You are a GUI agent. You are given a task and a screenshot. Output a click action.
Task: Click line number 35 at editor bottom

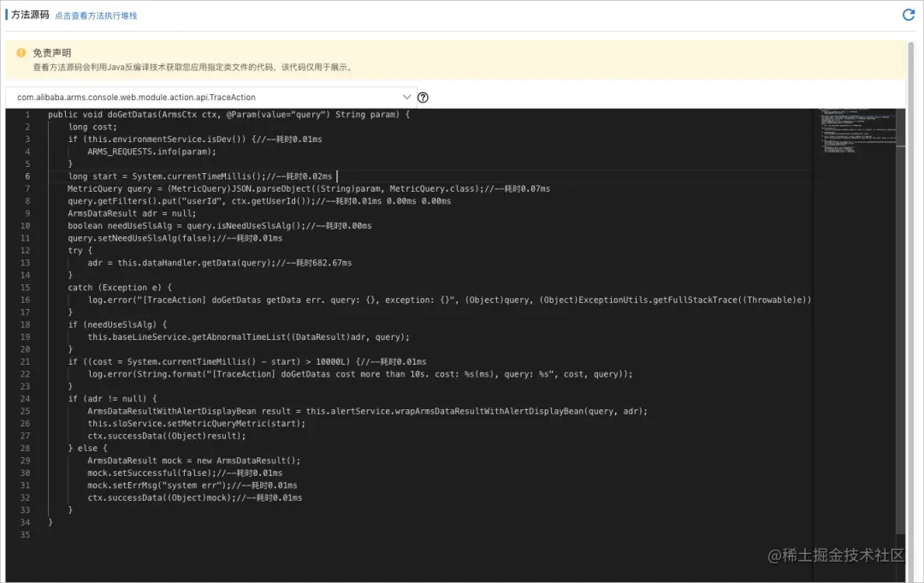pyautogui.click(x=26, y=535)
